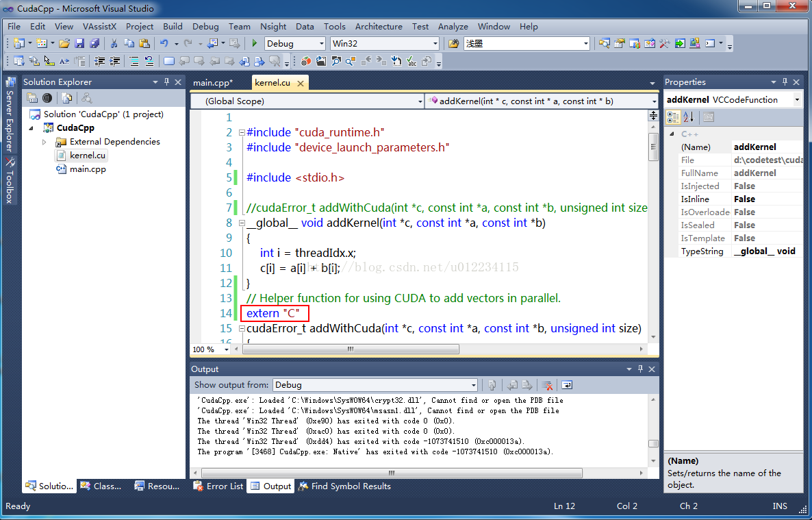This screenshot has width=812, height=520.
Task: Open Solution Explorer via toolbar icon
Action: (605, 44)
